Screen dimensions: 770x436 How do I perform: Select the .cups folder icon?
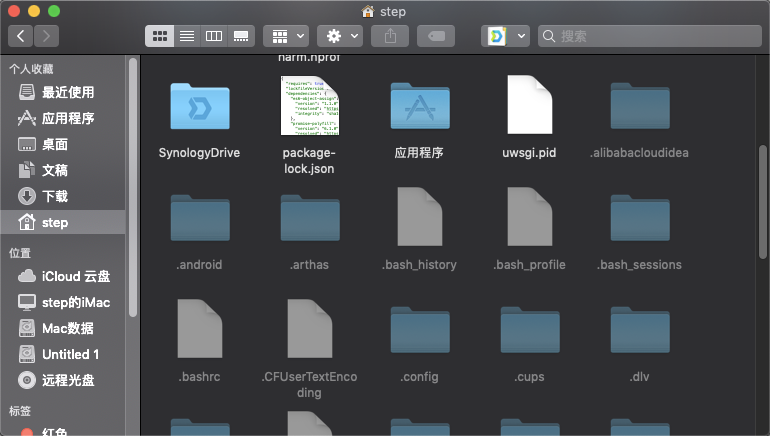(x=530, y=329)
